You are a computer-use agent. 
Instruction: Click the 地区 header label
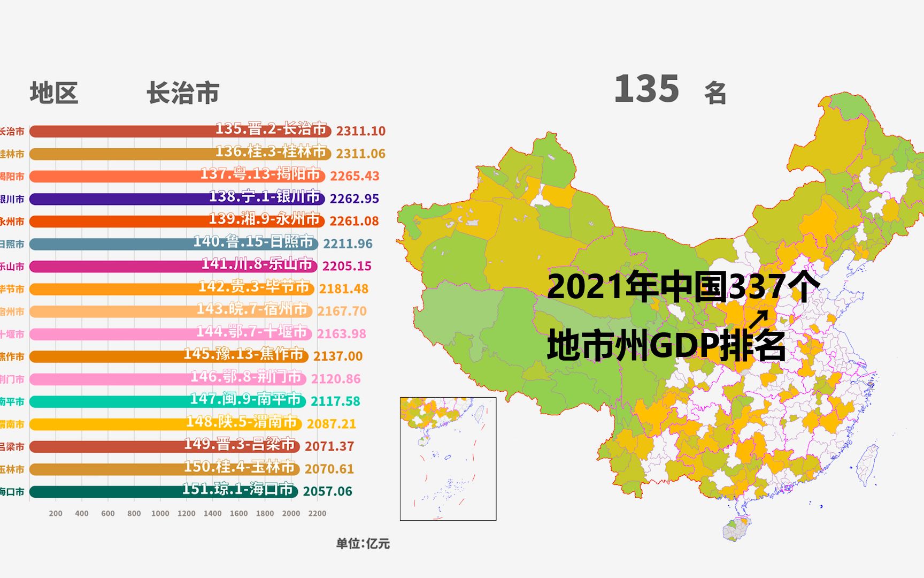54,93
